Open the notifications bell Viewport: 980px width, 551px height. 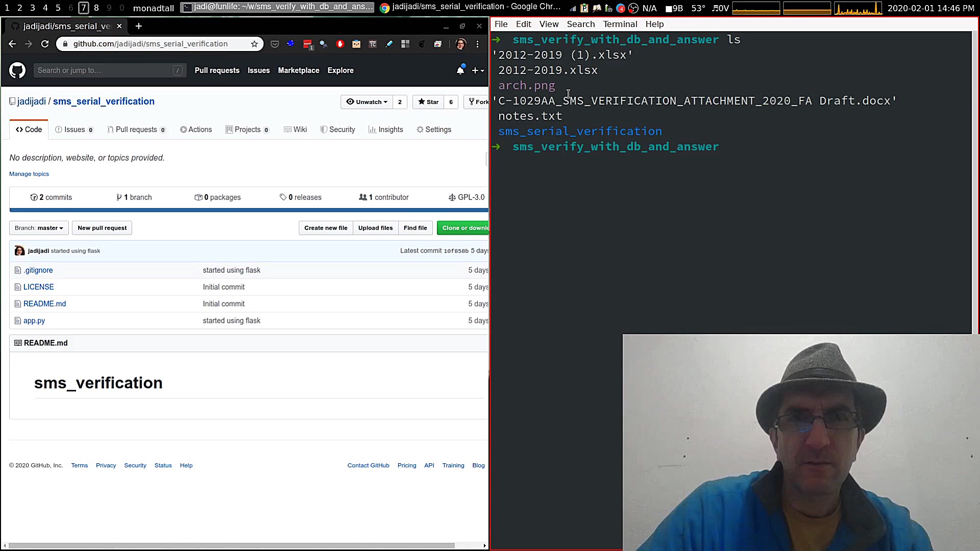(460, 70)
